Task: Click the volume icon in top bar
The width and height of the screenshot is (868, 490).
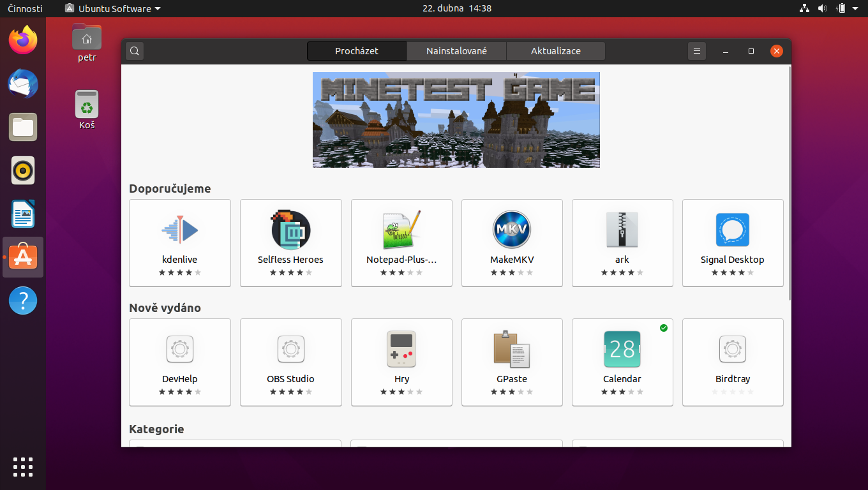Action: (822, 8)
